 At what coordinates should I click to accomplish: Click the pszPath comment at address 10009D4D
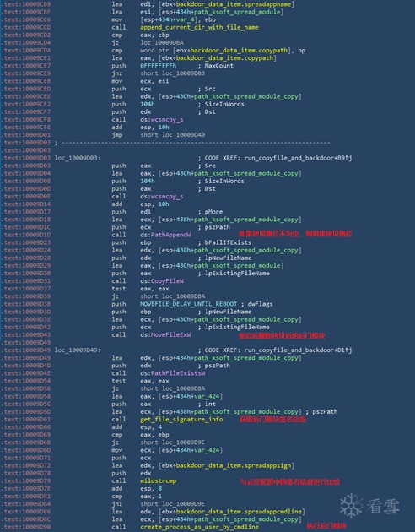pos(217,366)
